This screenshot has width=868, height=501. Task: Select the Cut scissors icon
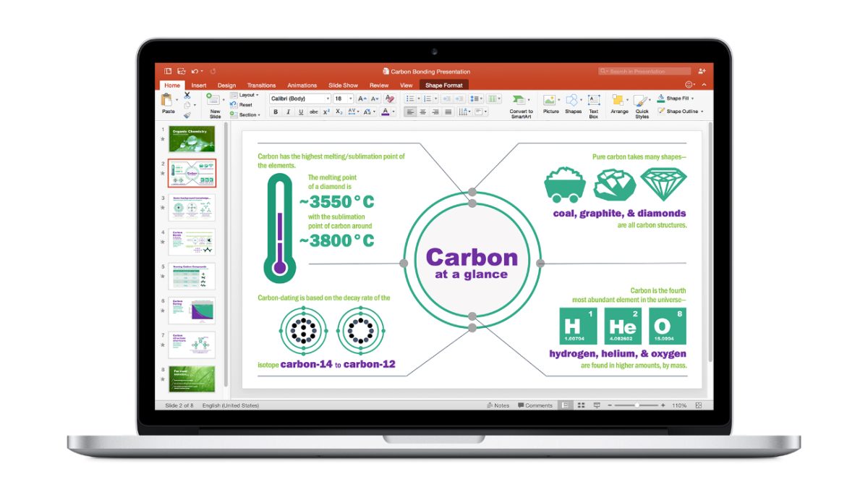tap(187, 95)
